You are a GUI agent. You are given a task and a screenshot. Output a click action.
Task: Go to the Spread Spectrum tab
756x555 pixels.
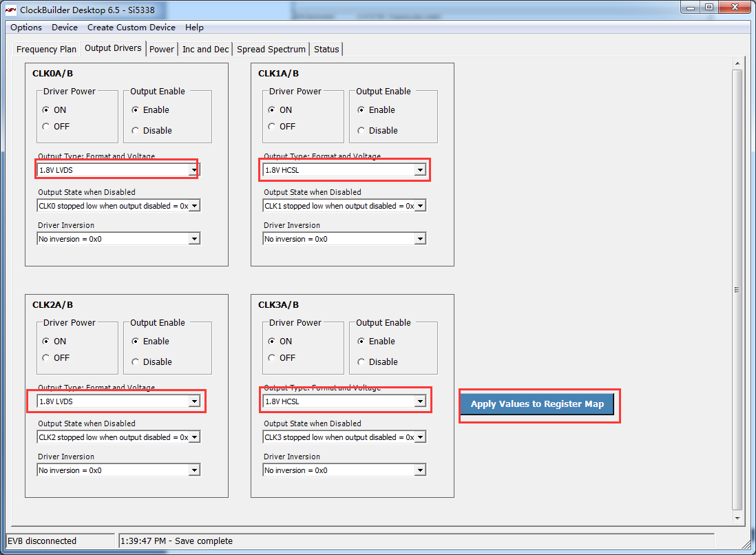271,49
